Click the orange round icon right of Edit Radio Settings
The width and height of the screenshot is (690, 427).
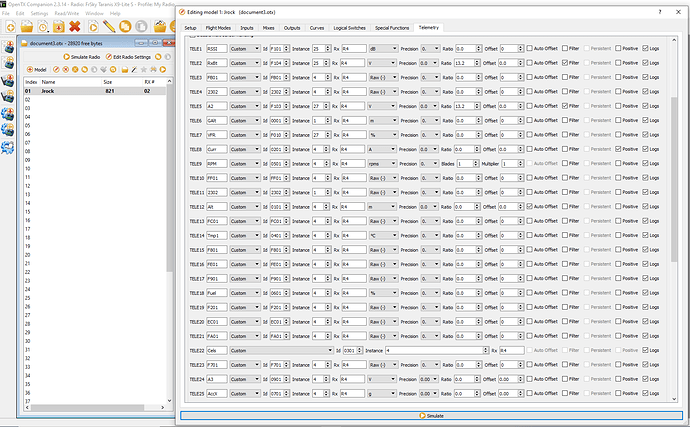point(158,57)
